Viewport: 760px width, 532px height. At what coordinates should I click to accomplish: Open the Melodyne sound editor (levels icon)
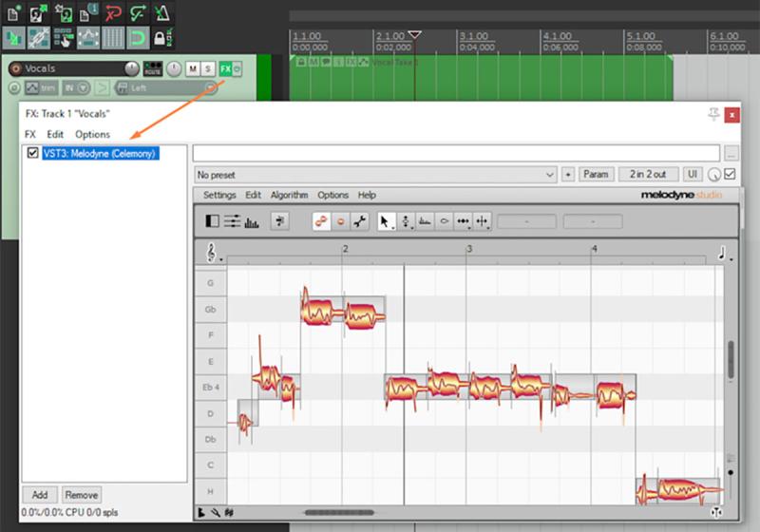[252, 221]
